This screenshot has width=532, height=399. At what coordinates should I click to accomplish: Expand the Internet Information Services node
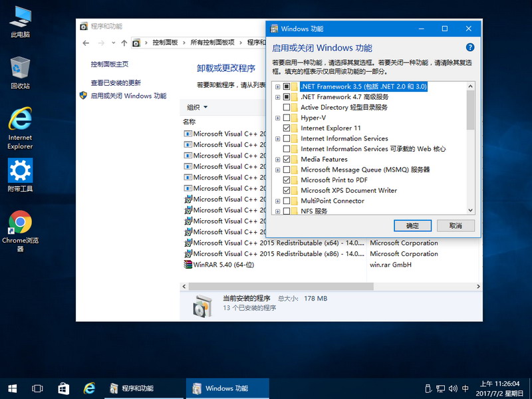pyautogui.click(x=277, y=139)
